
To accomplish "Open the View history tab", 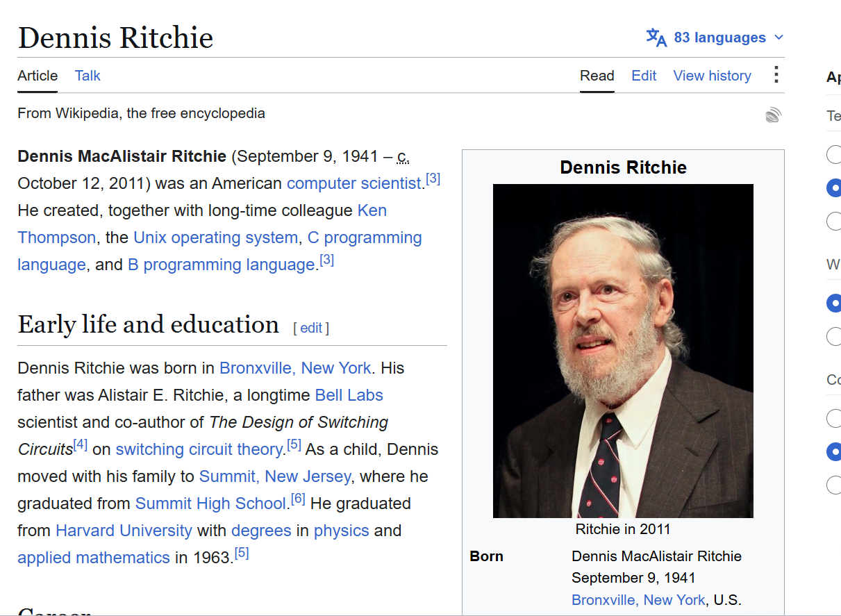I will pyautogui.click(x=712, y=76).
